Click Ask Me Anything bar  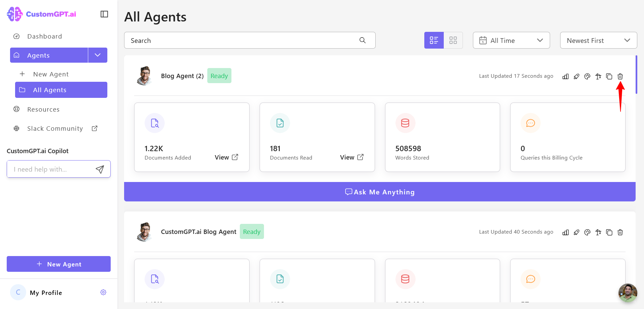[380, 192]
